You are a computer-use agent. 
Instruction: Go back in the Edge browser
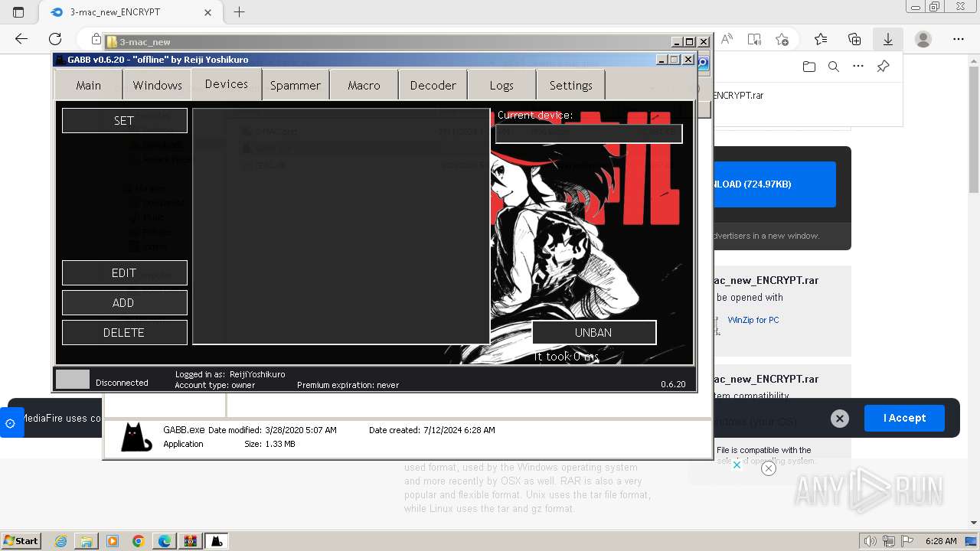click(x=21, y=39)
